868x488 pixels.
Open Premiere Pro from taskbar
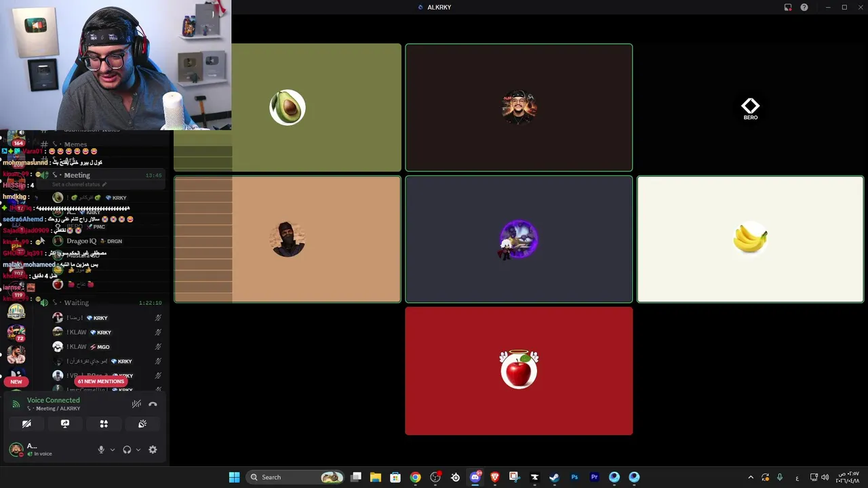click(x=594, y=477)
